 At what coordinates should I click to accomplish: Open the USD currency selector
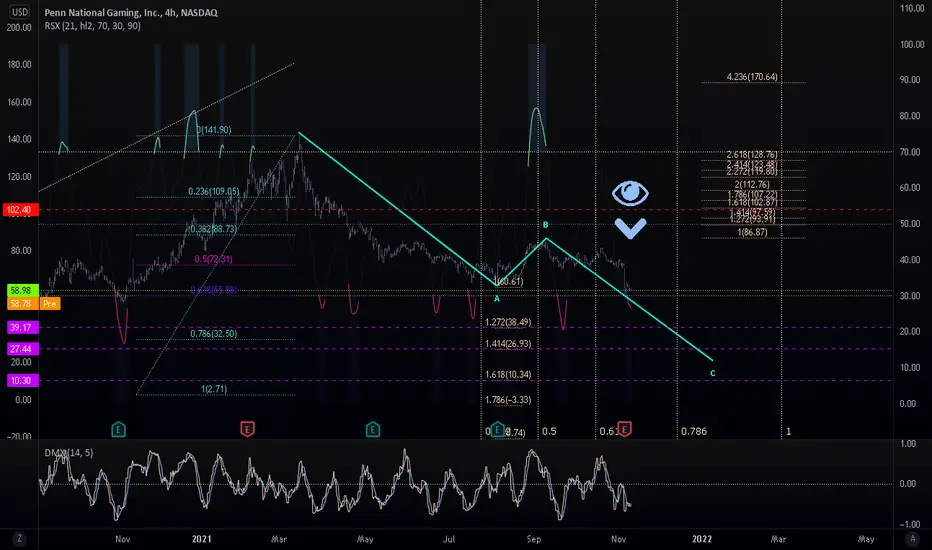tap(20, 12)
